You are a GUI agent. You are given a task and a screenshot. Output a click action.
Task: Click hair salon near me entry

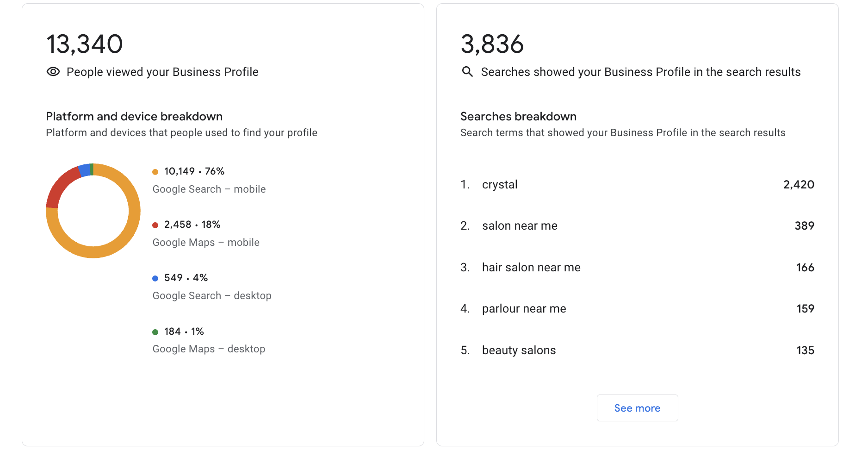tap(531, 267)
